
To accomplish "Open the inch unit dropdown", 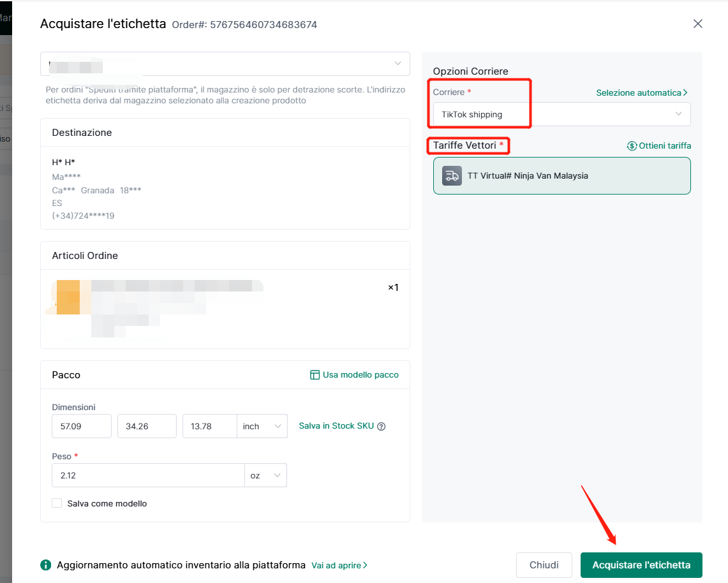I will click(262, 426).
